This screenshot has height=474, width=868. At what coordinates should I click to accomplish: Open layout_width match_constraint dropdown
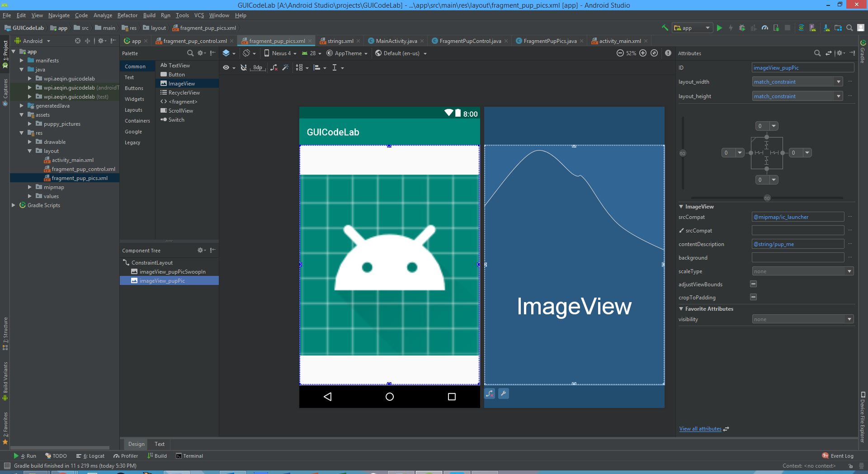(x=839, y=82)
